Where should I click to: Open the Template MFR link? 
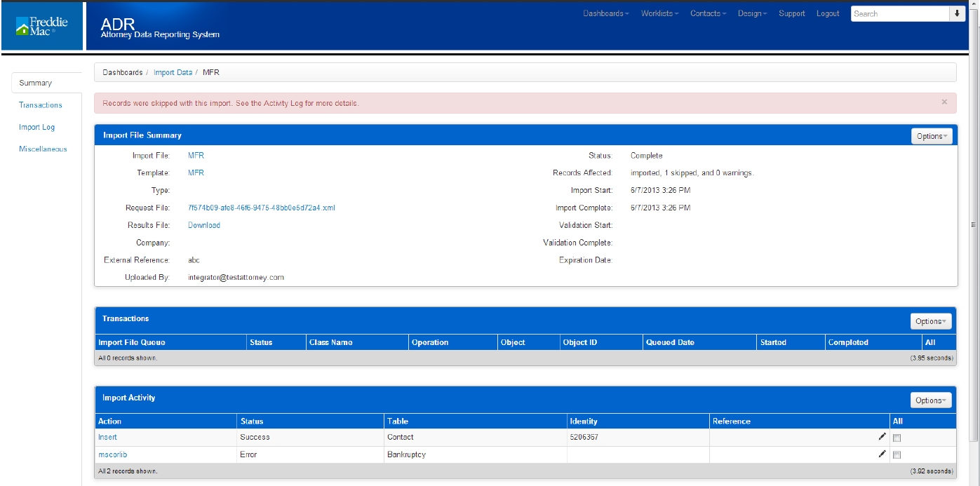tap(196, 173)
